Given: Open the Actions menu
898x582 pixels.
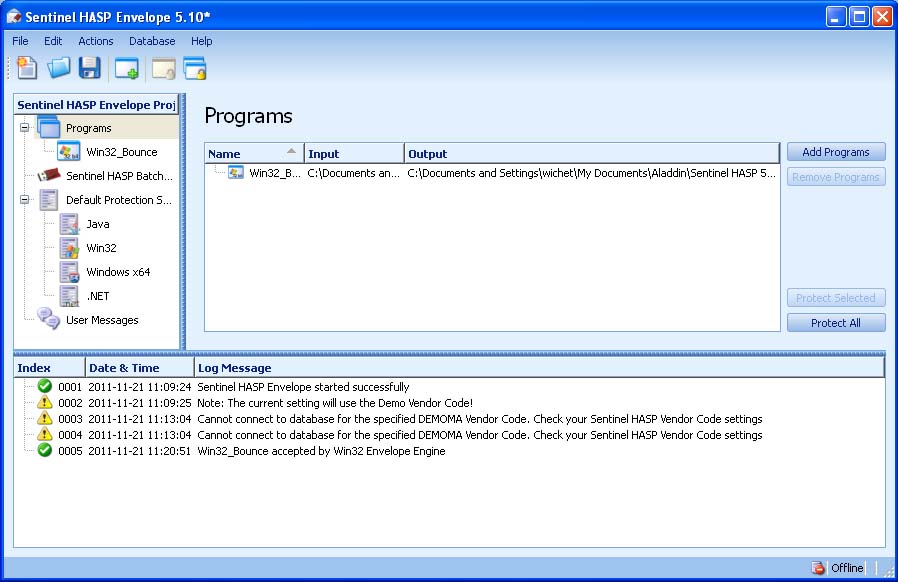Looking at the screenshot, I should click(95, 41).
